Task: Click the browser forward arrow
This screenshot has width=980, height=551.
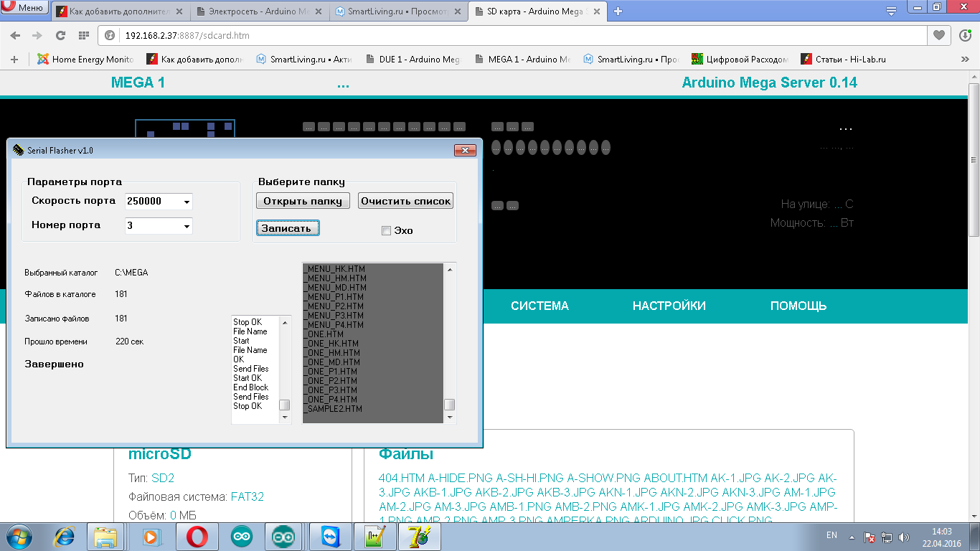Action: (x=37, y=35)
